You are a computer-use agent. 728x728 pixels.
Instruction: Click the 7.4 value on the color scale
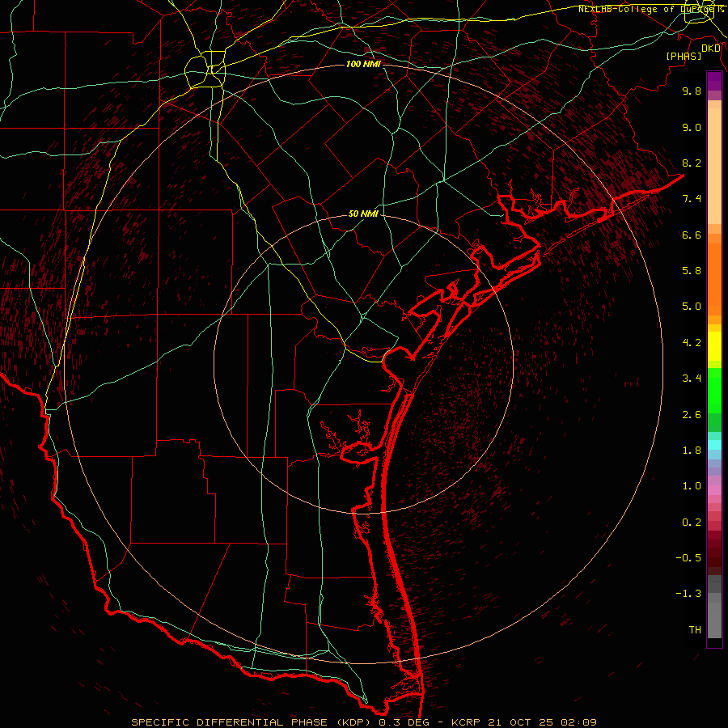692,199
